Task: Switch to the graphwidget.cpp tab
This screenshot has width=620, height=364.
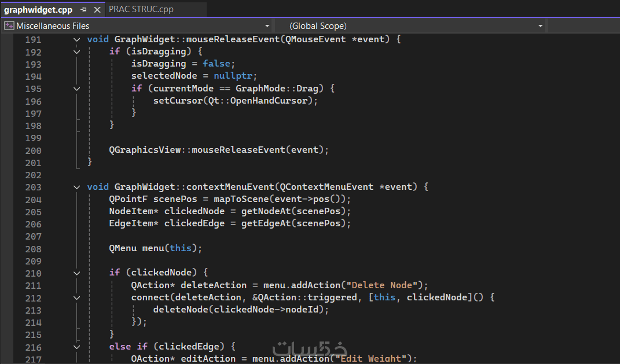Action: [x=38, y=9]
